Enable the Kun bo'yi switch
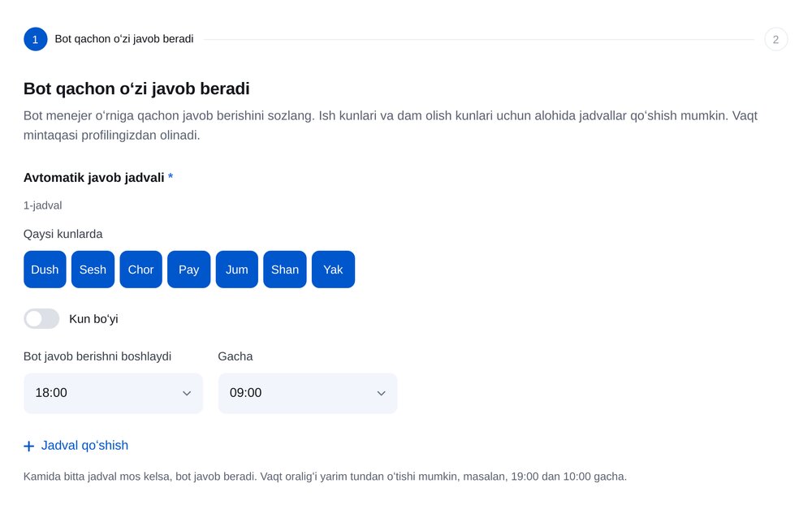 coord(41,319)
